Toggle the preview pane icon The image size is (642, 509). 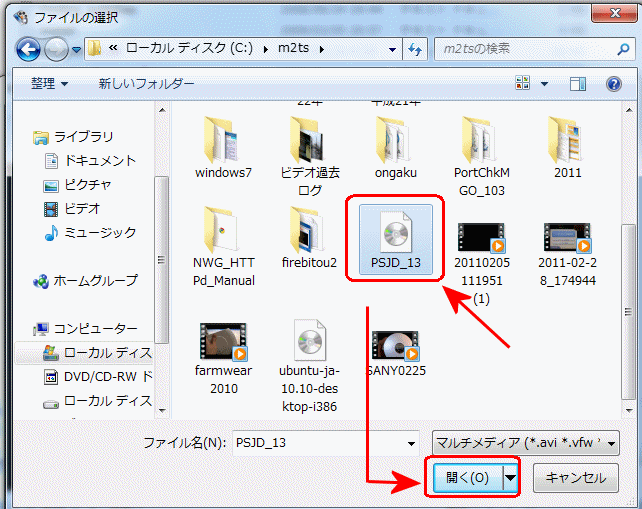577,85
